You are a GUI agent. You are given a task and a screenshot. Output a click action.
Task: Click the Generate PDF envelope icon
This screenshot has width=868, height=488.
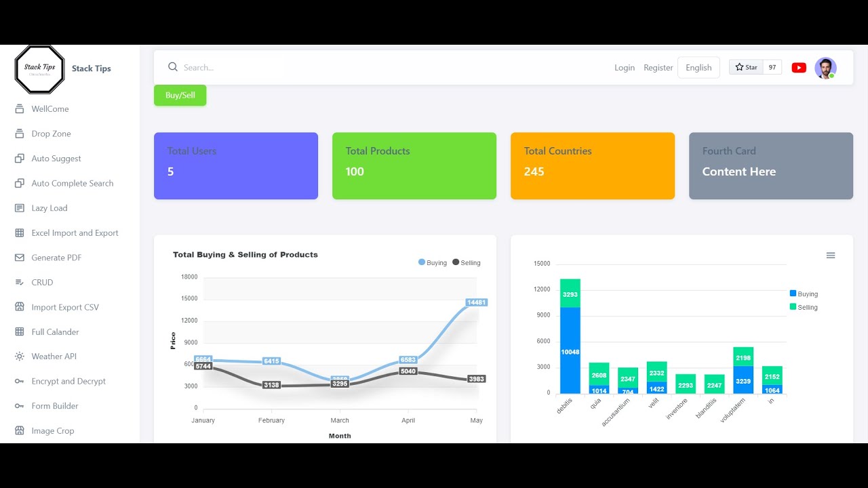[19, 258]
